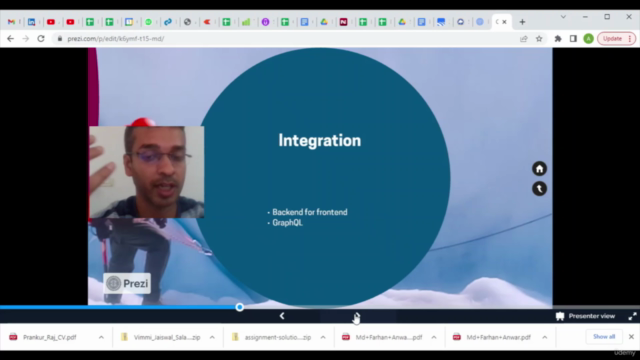
Task: Click the browser Back arrow
Action: click(10, 38)
